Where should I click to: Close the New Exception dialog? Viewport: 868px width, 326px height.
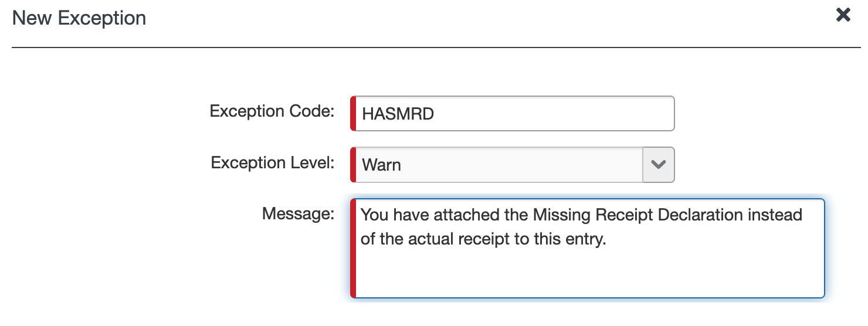click(843, 15)
